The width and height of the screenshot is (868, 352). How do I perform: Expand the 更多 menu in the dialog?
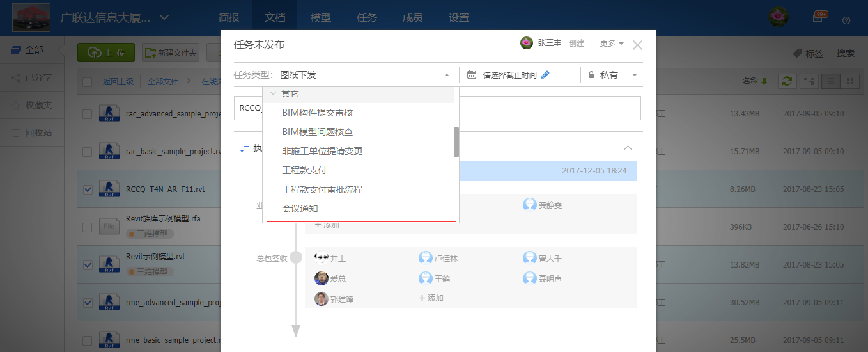[x=611, y=44]
